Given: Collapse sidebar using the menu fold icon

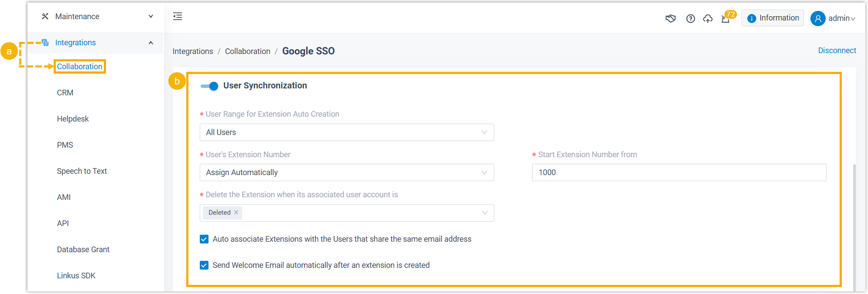Looking at the screenshot, I should 178,17.
